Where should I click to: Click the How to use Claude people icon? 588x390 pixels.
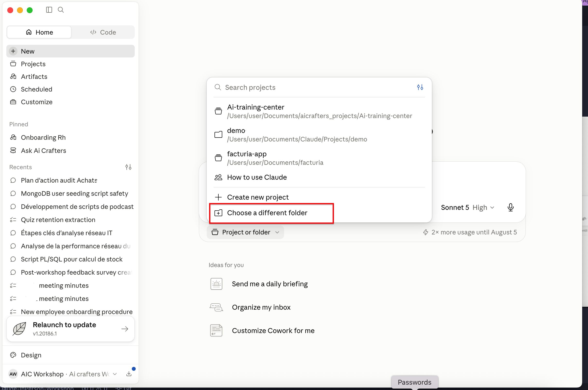tap(218, 177)
